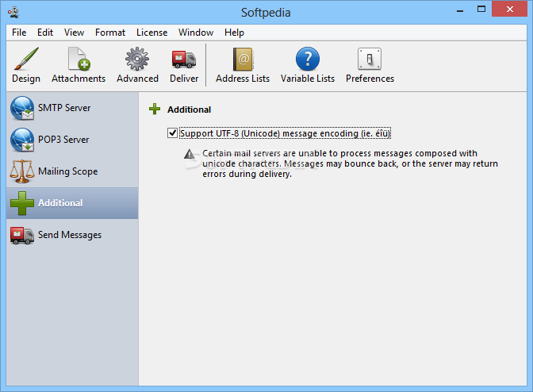Screen dimensions: 533x392
Task: Open the License menu
Action: pyautogui.click(x=152, y=33)
